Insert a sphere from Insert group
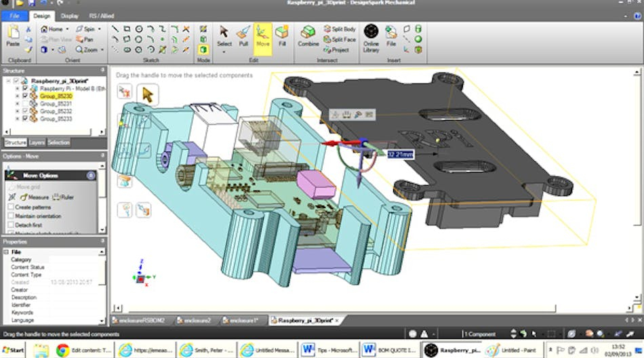 (418, 39)
